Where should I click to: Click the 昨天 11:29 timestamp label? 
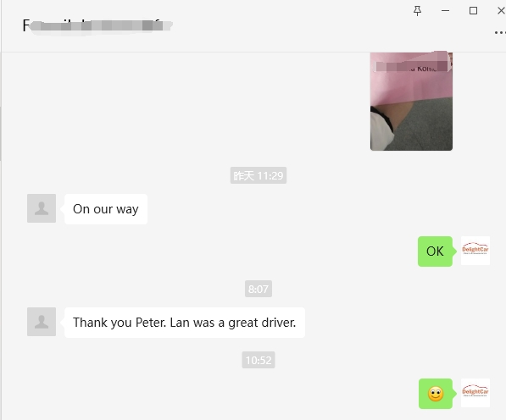tap(259, 175)
